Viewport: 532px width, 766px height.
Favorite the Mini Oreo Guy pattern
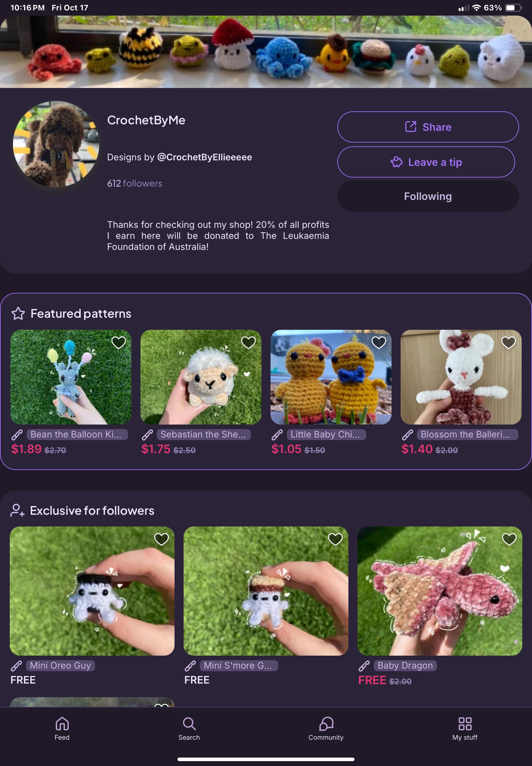click(161, 539)
